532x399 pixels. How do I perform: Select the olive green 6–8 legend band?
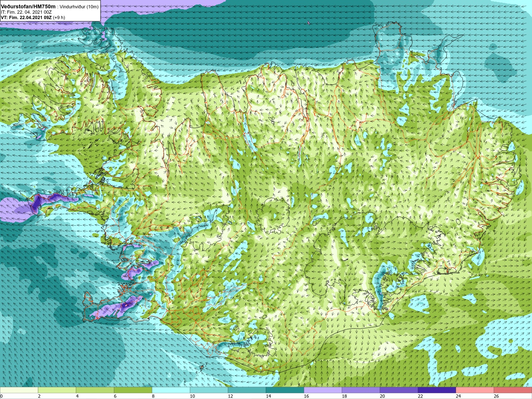[x=133, y=390]
